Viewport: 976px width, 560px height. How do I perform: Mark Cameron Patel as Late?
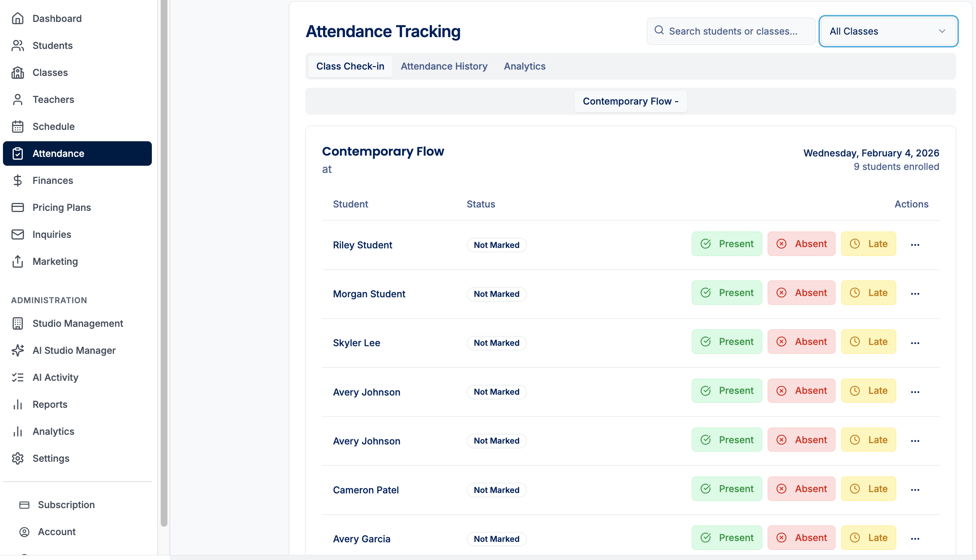pos(868,489)
